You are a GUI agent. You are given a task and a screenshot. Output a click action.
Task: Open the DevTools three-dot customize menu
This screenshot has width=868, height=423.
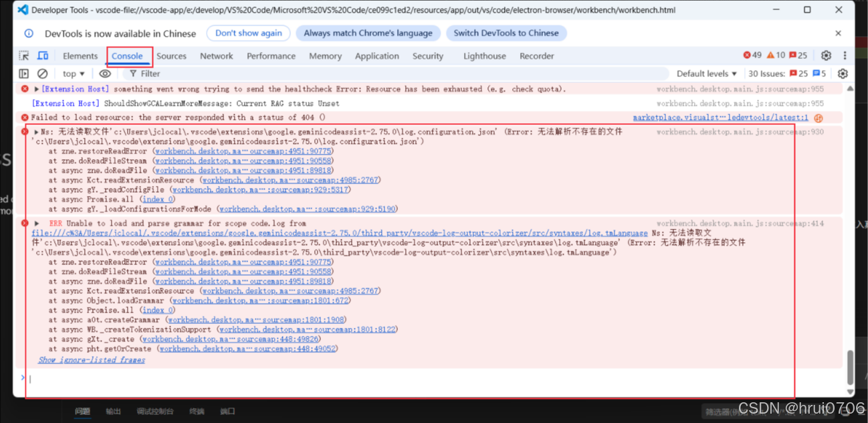click(x=845, y=56)
